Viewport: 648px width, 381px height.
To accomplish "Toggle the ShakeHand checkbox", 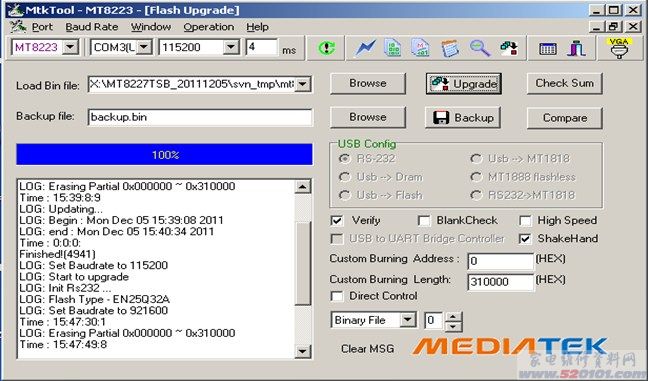I will (525, 239).
